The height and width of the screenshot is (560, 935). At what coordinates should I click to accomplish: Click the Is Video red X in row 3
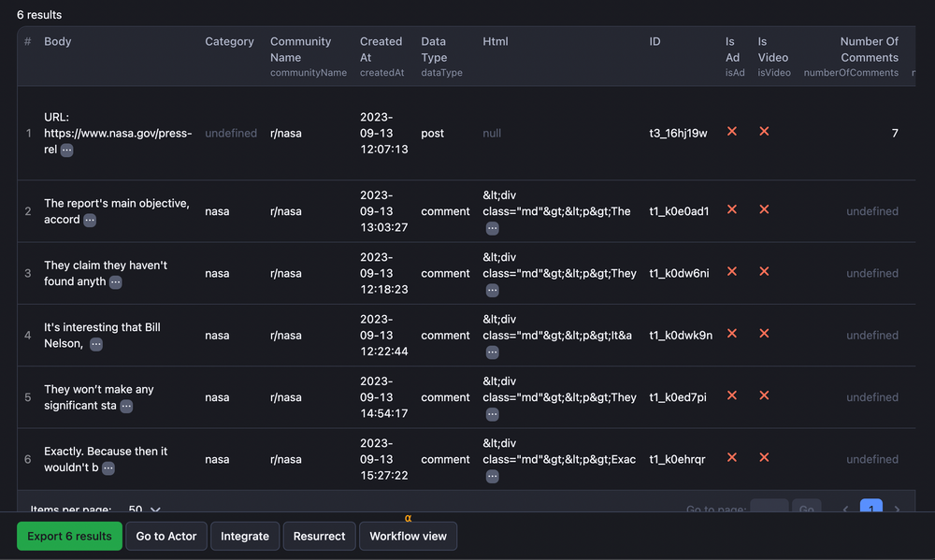coord(764,272)
